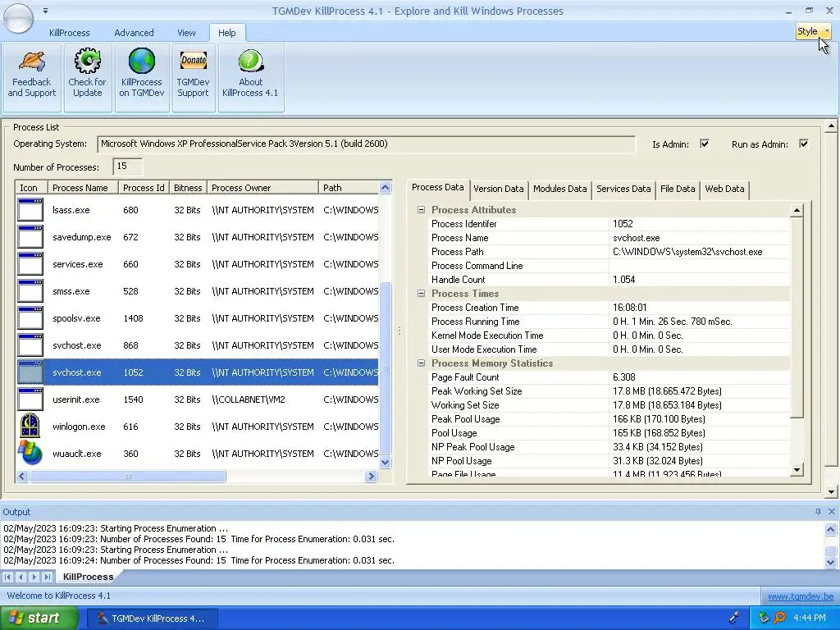This screenshot has height=630, width=840.
Task: Sort by Process Owner column header
Action: click(262, 188)
